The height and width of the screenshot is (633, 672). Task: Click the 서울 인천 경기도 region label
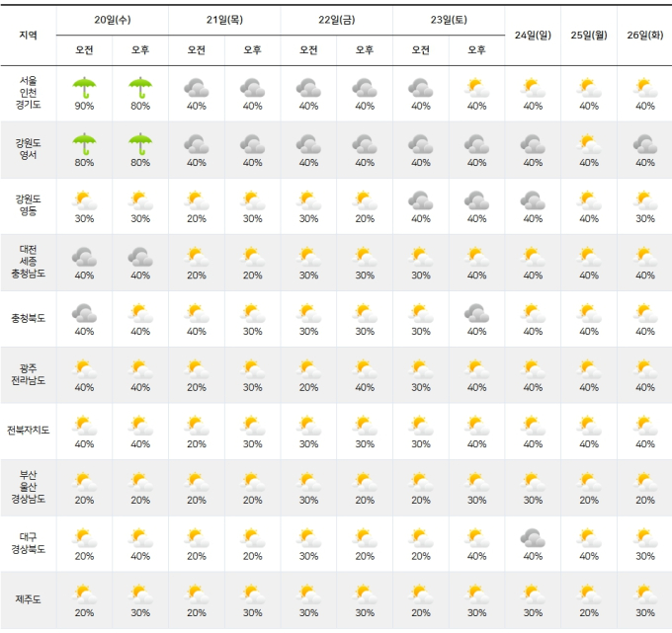pos(29,93)
